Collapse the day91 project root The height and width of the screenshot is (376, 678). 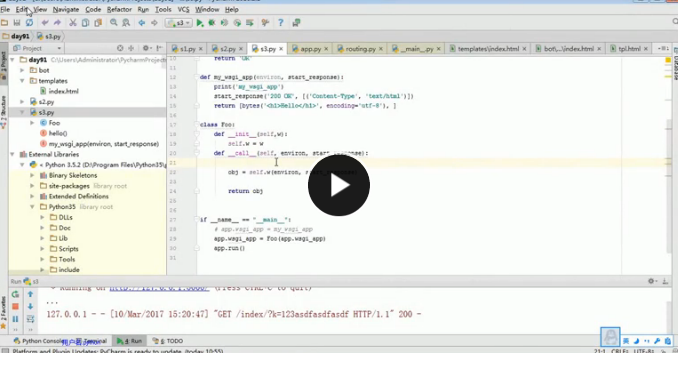click(13, 60)
